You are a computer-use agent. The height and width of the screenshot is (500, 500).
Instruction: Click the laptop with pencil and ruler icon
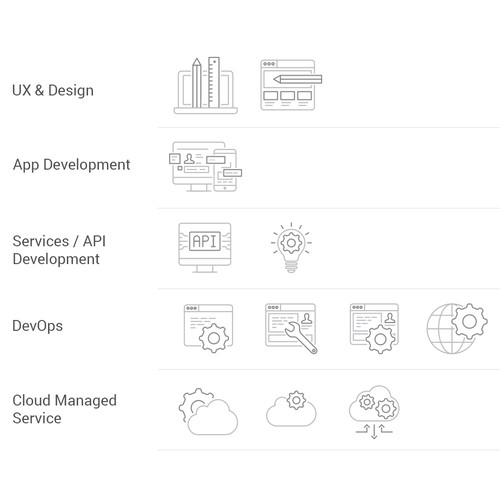pos(206,85)
